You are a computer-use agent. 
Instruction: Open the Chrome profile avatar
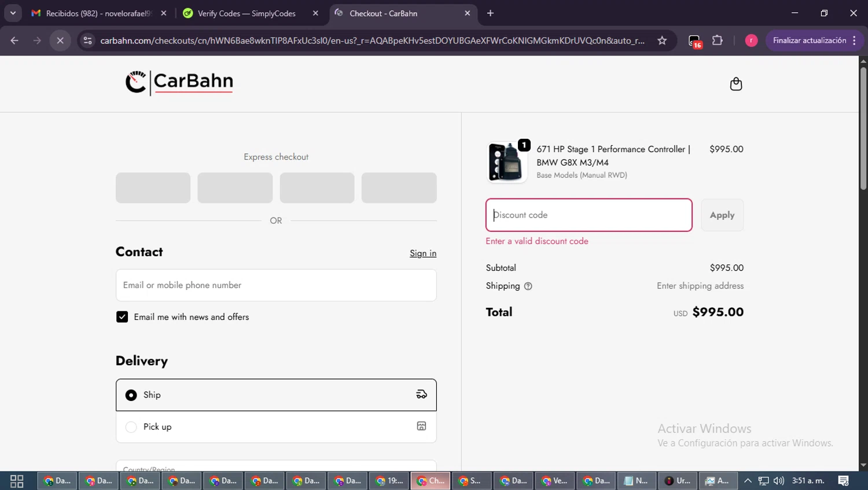[751, 40]
